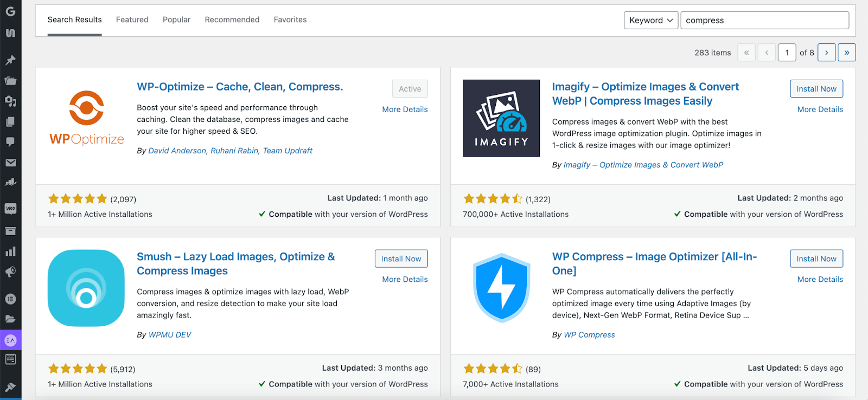
Task: Open the Pages sidebar icon
Action: pyautogui.click(x=10, y=122)
